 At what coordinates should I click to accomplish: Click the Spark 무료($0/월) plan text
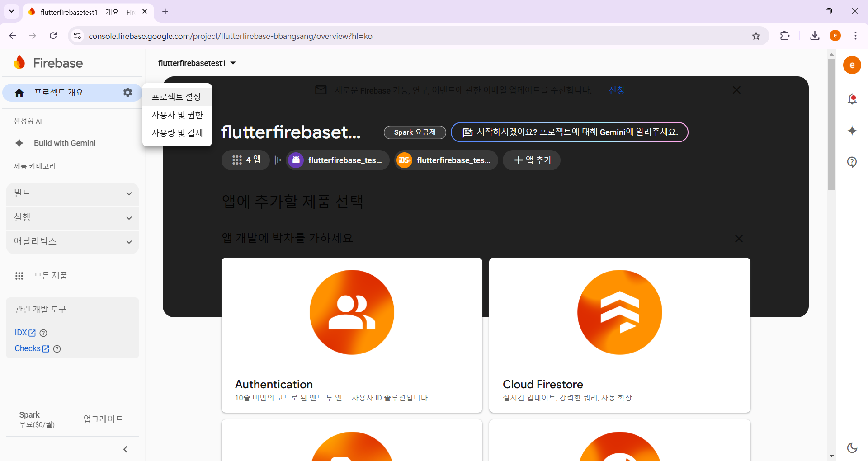pos(37,419)
